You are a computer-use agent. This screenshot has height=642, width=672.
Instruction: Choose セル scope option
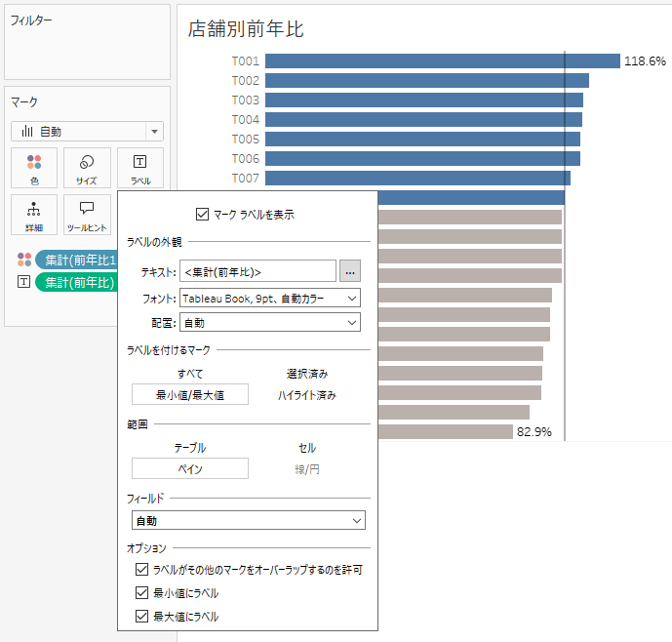pyautogui.click(x=307, y=448)
